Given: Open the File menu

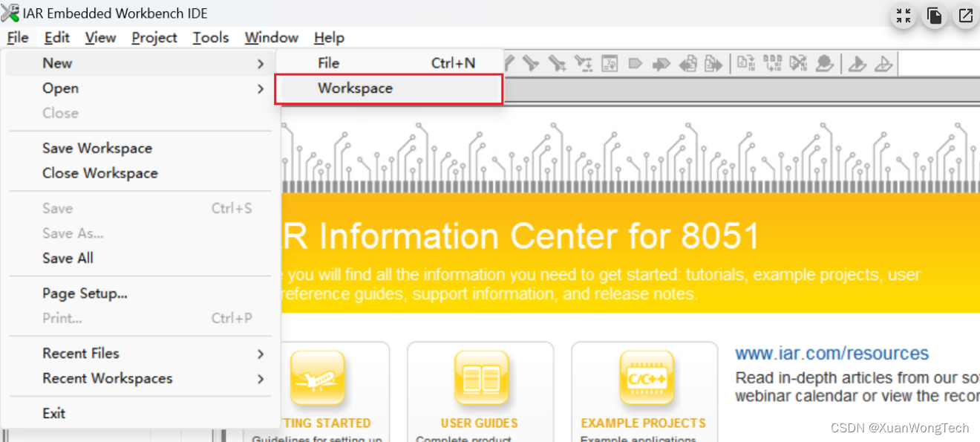Looking at the screenshot, I should click(18, 38).
